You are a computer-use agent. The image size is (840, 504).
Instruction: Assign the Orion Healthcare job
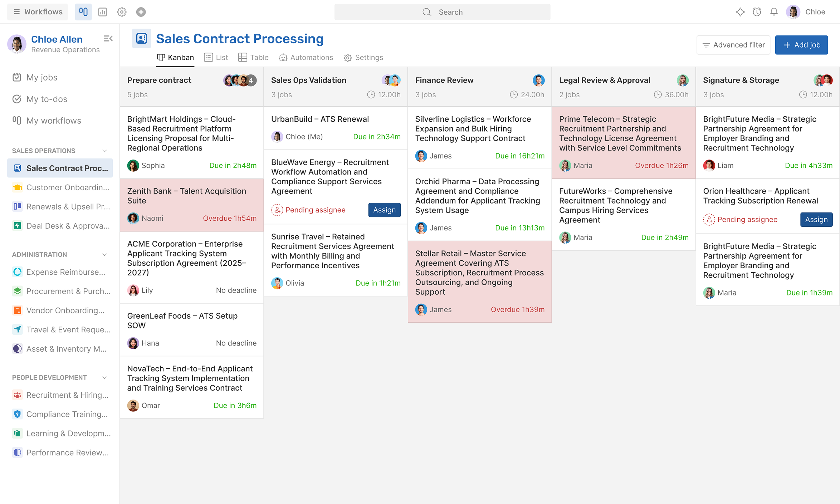coord(816,220)
